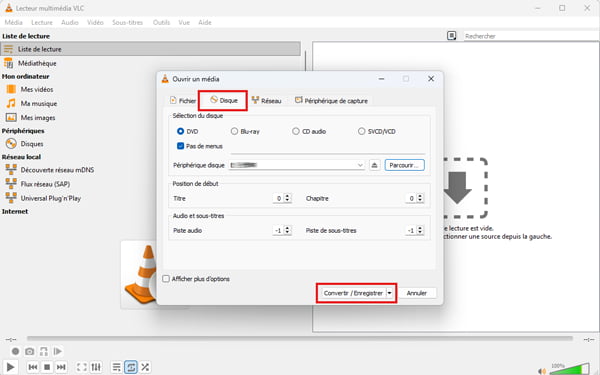
Task: Open the Lecture menu
Action: click(42, 23)
